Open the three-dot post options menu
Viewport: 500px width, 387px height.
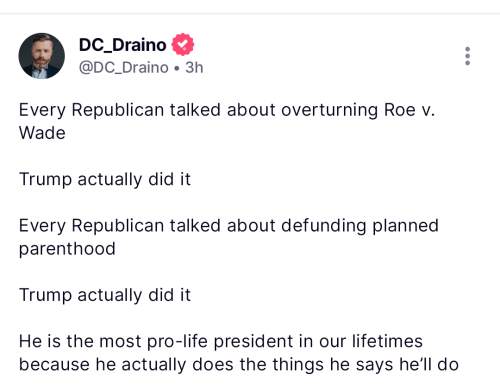click(x=467, y=56)
